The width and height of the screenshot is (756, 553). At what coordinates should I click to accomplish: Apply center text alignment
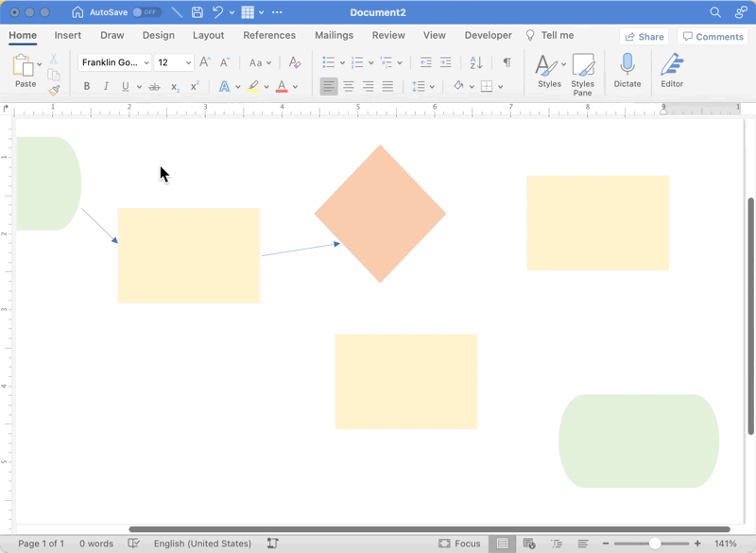click(x=348, y=84)
